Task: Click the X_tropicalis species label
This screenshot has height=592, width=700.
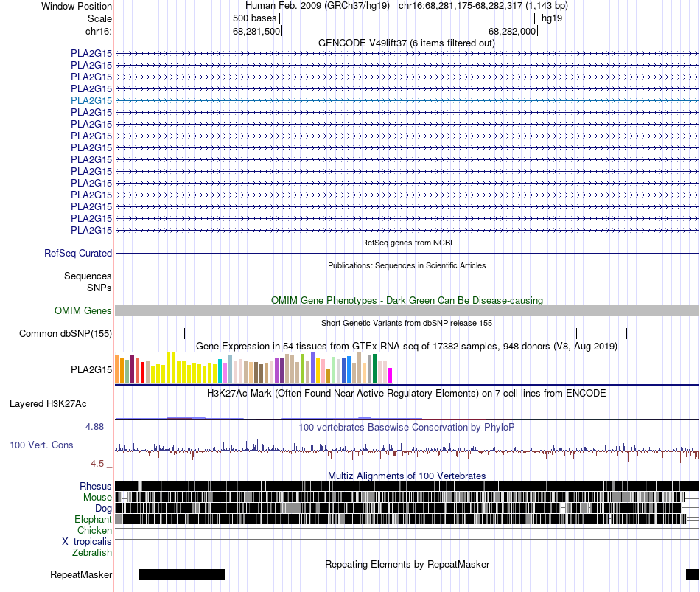Action: (x=87, y=542)
